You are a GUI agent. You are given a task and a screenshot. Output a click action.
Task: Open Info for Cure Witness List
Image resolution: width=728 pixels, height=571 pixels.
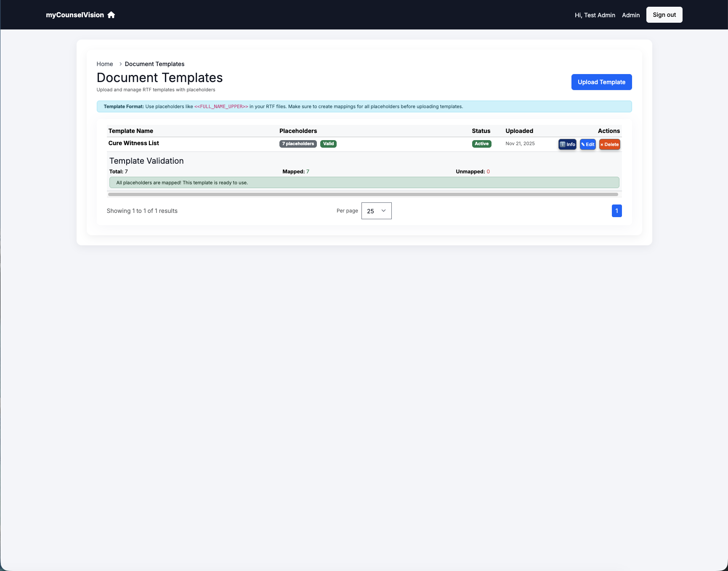(x=567, y=144)
